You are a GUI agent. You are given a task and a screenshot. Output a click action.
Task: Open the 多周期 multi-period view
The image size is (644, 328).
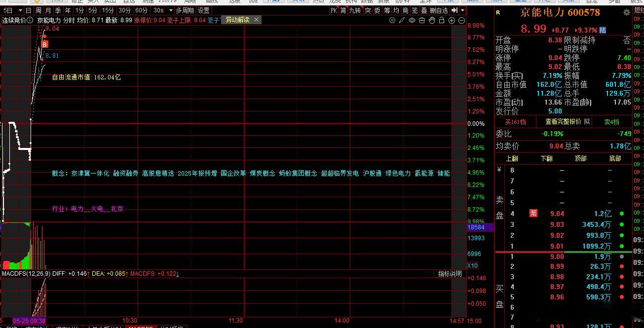coord(185,10)
